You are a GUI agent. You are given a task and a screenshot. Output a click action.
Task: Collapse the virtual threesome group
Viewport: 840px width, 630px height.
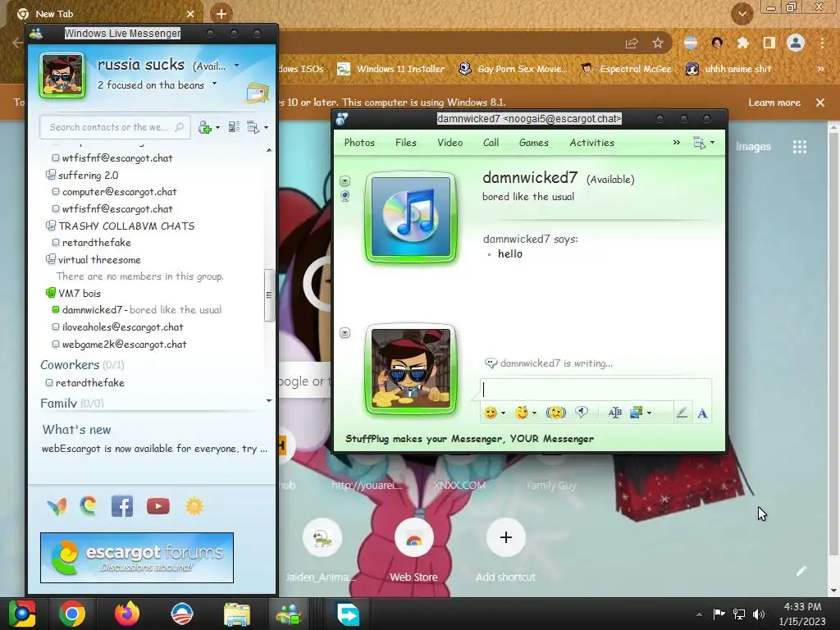coord(51,259)
